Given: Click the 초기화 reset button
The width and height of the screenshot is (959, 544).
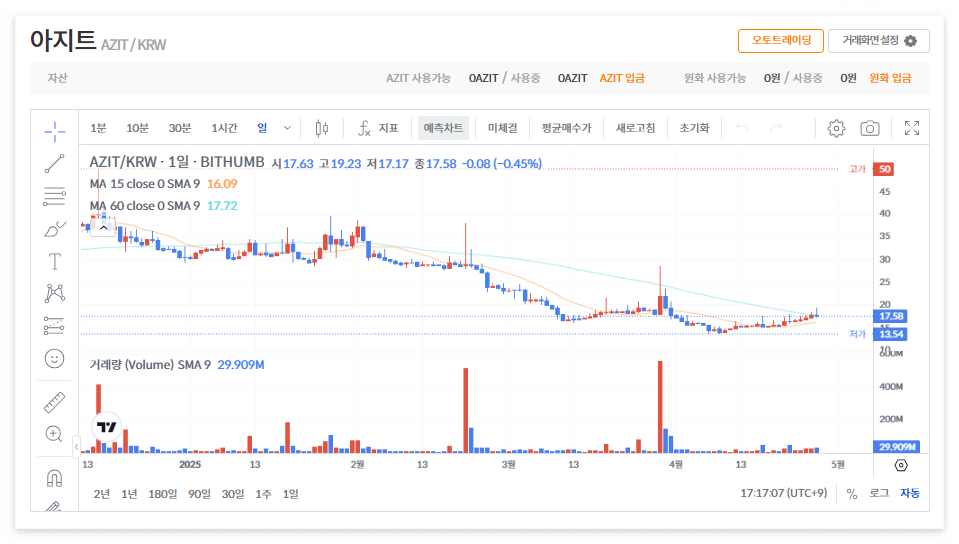Looking at the screenshot, I should click(x=694, y=128).
